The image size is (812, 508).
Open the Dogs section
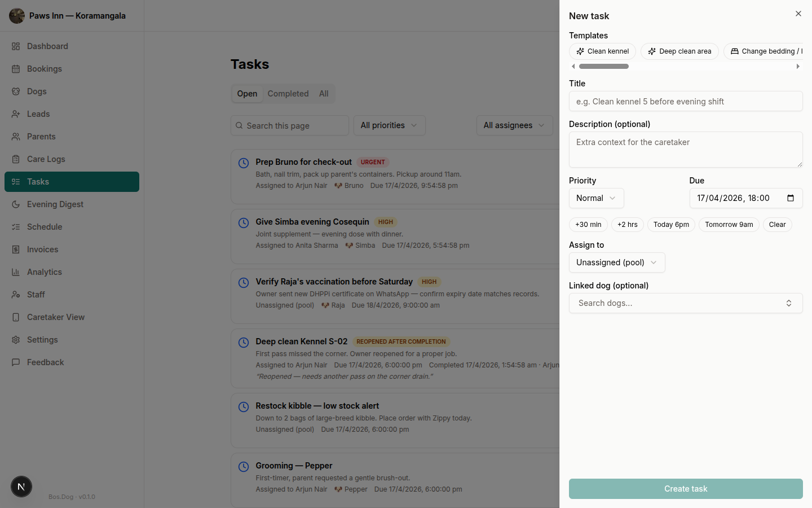coord(37,91)
